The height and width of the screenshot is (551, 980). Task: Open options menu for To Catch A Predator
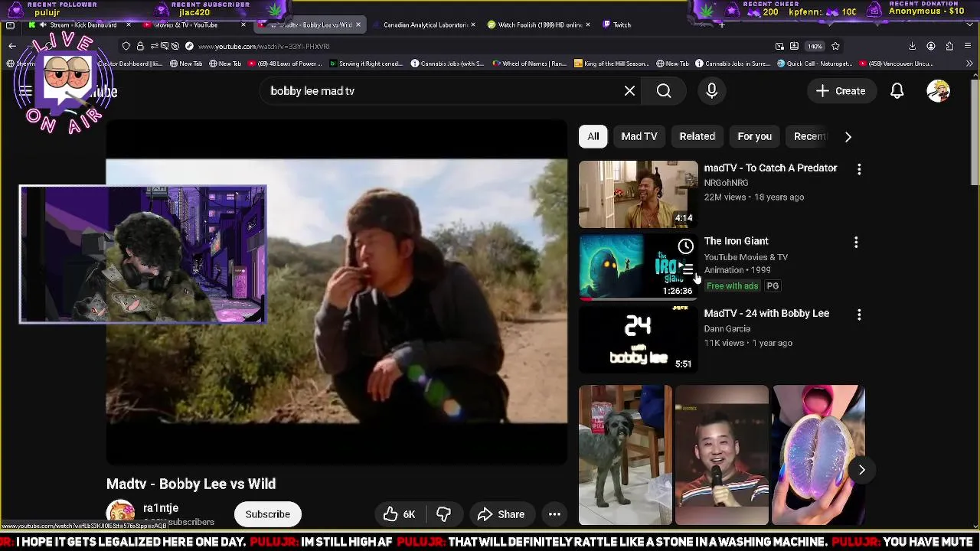[x=859, y=169]
